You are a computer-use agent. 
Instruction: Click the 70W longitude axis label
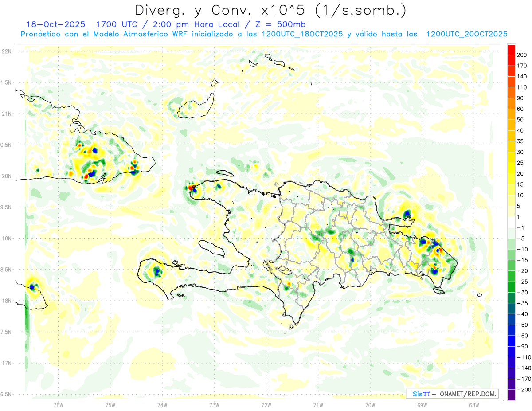[x=370, y=405]
